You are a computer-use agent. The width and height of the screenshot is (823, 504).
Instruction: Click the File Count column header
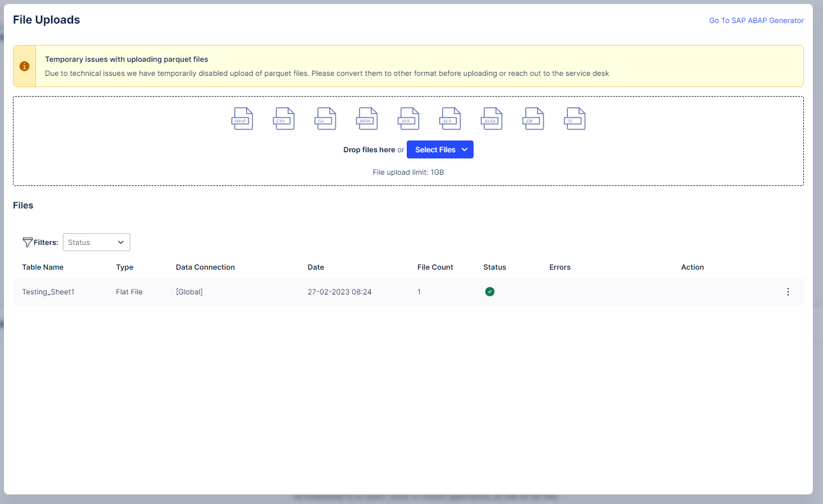(x=435, y=267)
